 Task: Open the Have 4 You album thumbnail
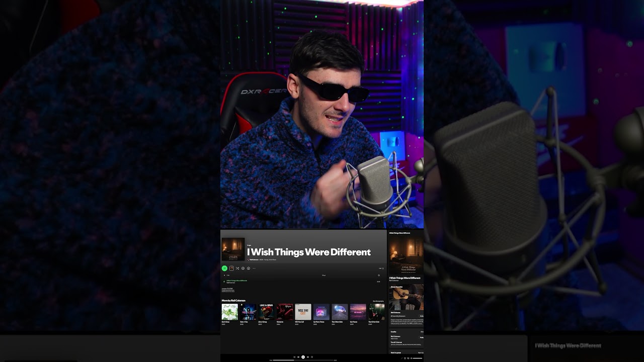(248, 312)
